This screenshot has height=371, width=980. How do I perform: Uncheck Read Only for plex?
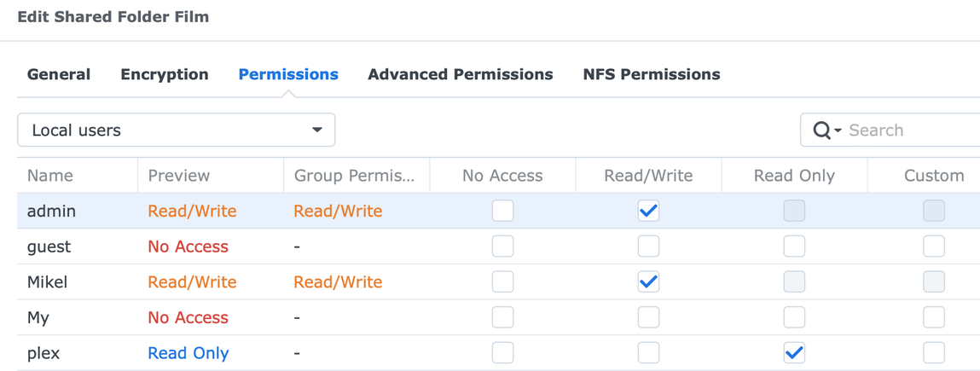coord(794,353)
